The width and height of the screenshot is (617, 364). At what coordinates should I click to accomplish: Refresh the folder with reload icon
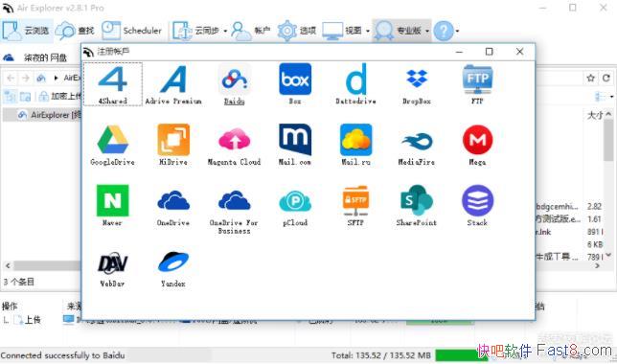coord(606,78)
